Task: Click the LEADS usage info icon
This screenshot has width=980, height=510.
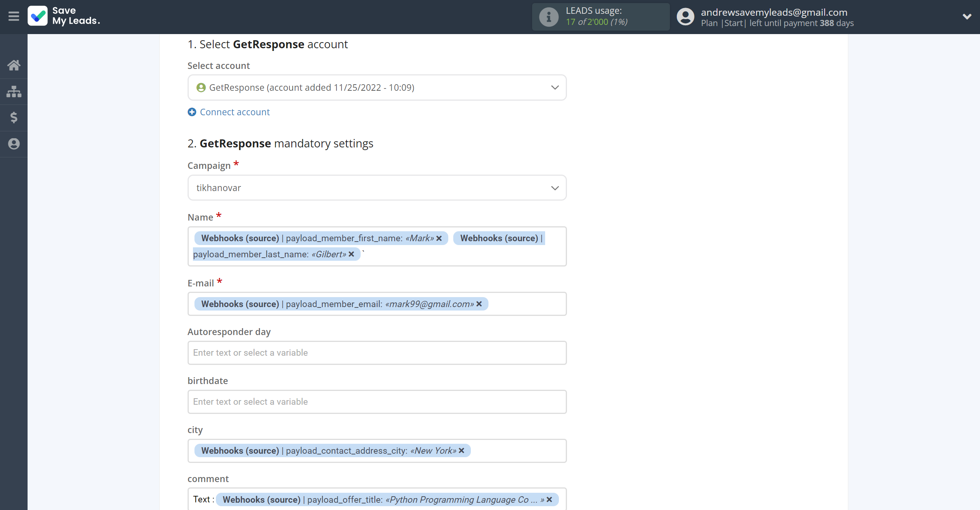Action: pos(549,17)
